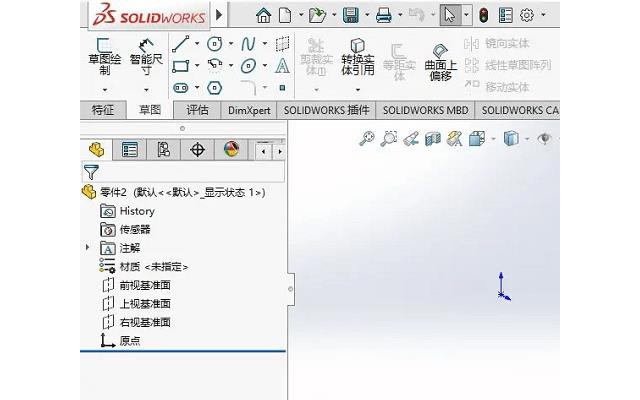Switch to the 评估 Evaluate tab
Viewport: 640px width, 400px height.
coord(197,110)
